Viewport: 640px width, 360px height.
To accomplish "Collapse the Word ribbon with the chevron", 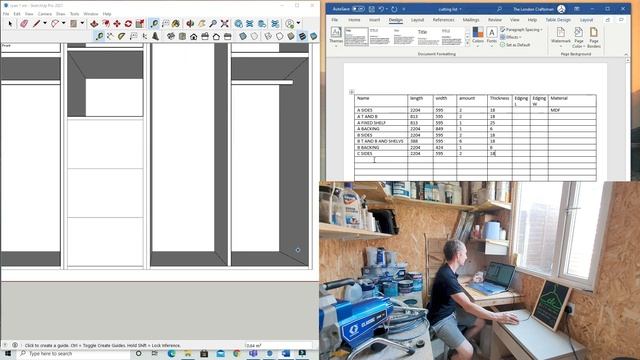I will [x=626, y=54].
